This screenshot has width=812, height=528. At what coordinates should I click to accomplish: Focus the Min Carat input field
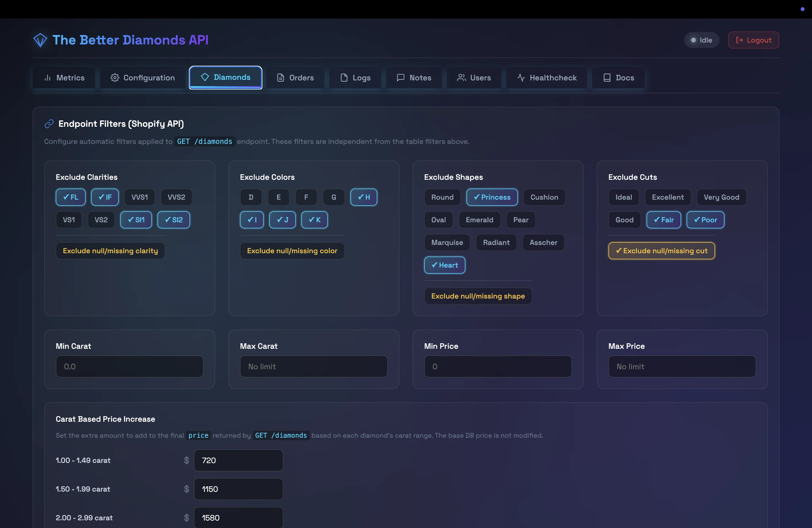coord(129,367)
